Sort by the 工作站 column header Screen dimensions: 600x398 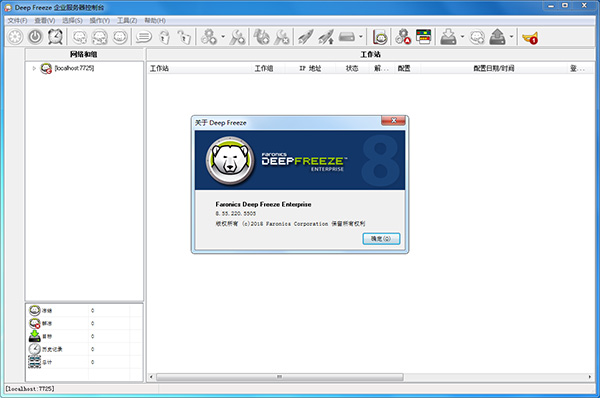click(159, 69)
